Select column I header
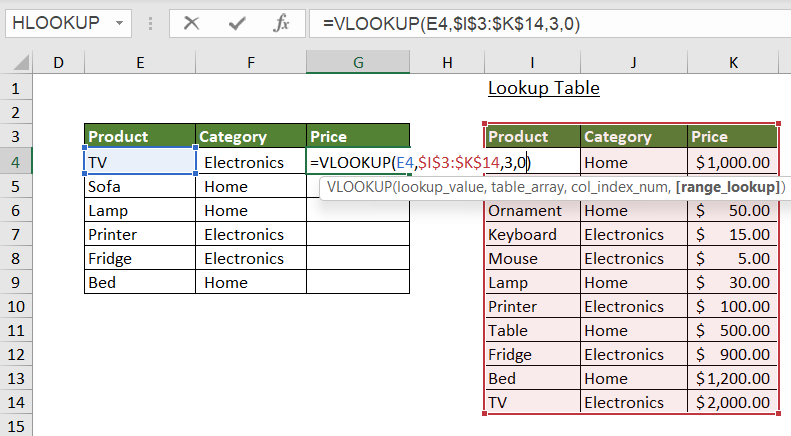The width and height of the screenshot is (791, 436). point(532,63)
